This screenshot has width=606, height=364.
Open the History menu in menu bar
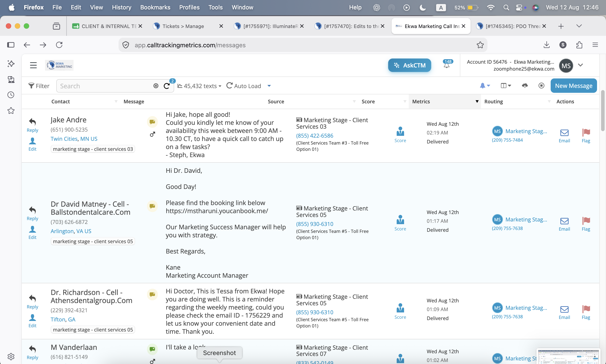(122, 7)
